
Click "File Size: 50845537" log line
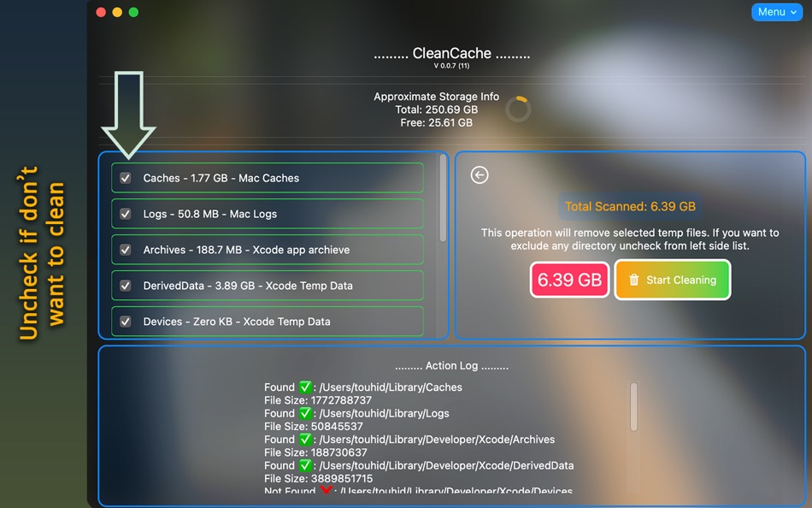pyautogui.click(x=314, y=427)
